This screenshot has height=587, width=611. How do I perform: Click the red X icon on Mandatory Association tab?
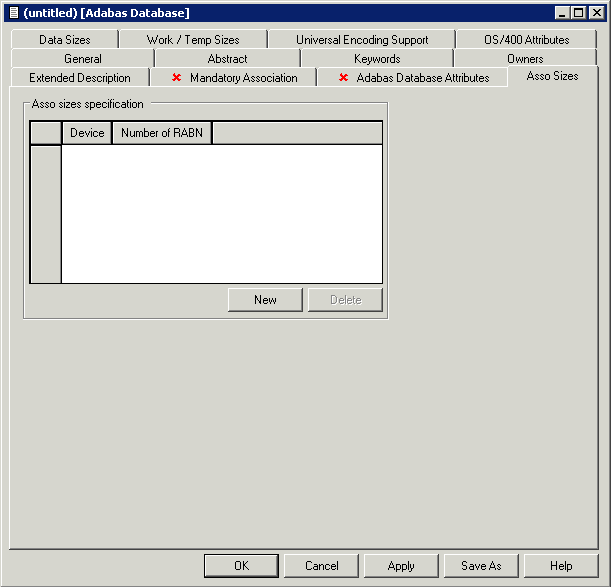[177, 78]
